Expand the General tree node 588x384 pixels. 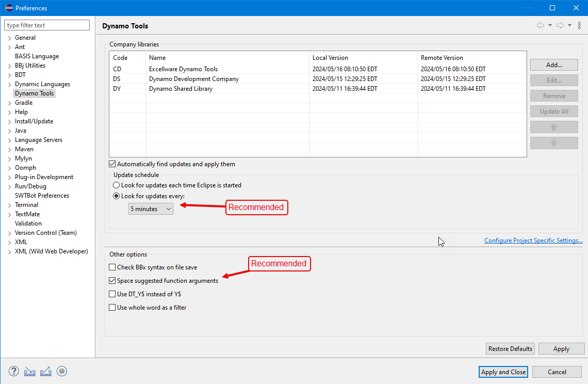(9, 38)
